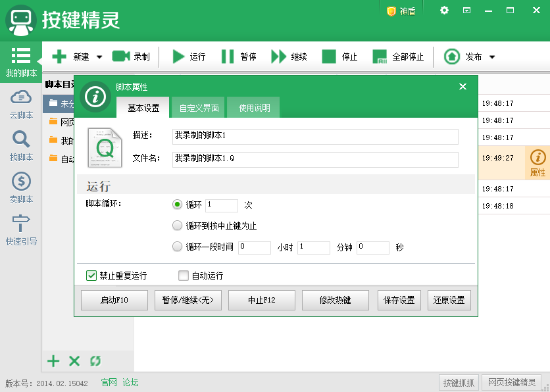Click the green refresh icon below script list
This screenshot has width=550, height=392.
point(94,361)
